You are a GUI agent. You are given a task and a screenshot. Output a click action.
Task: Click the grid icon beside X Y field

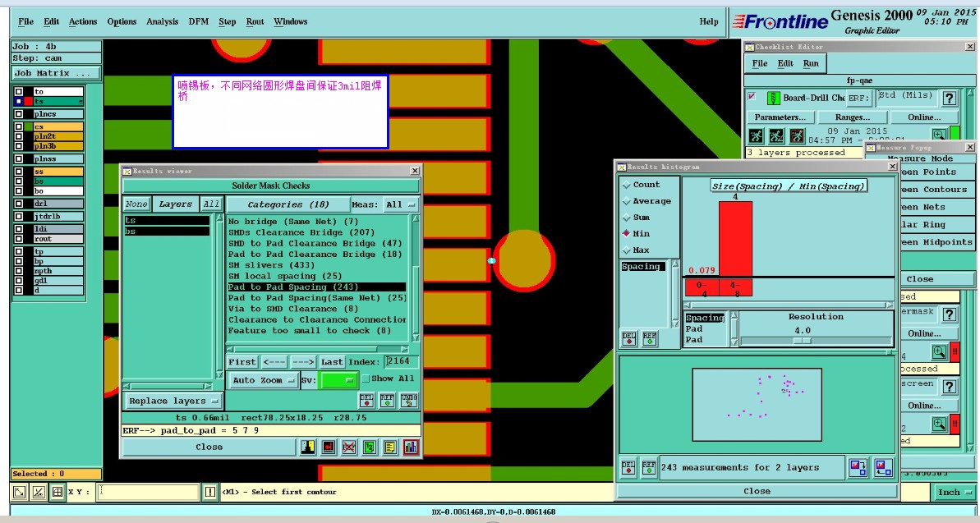(x=57, y=493)
